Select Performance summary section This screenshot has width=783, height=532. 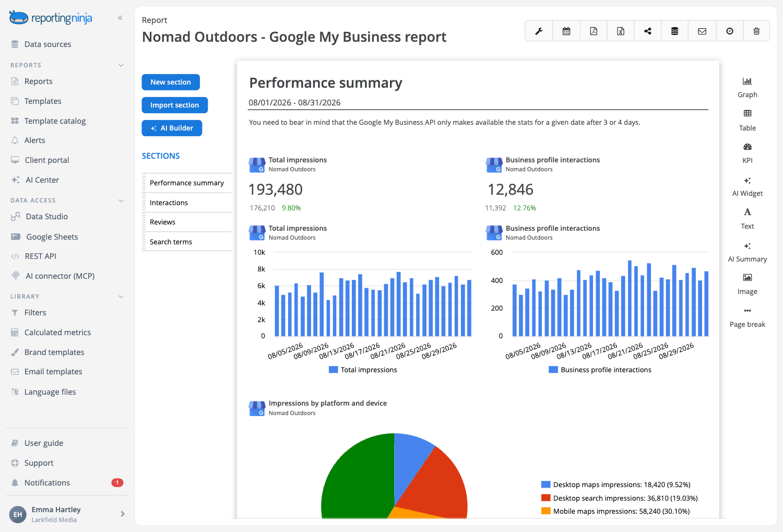point(187,183)
